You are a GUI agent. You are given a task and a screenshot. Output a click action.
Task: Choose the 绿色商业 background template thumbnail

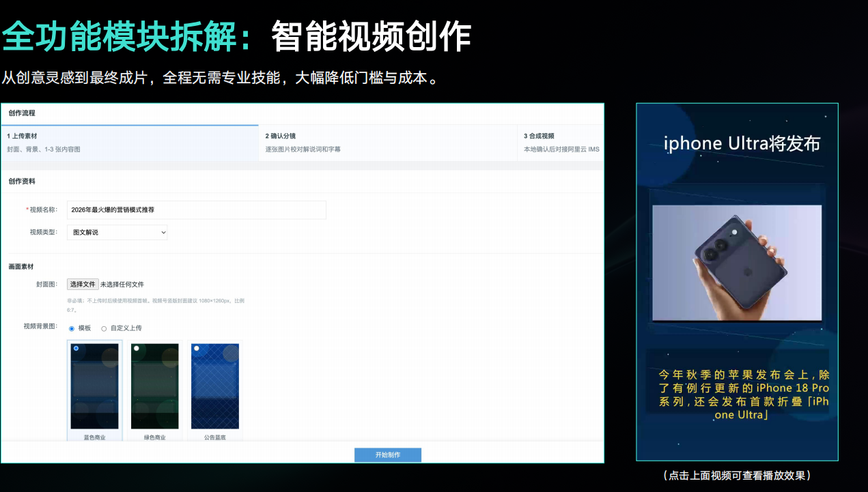click(155, 386)
